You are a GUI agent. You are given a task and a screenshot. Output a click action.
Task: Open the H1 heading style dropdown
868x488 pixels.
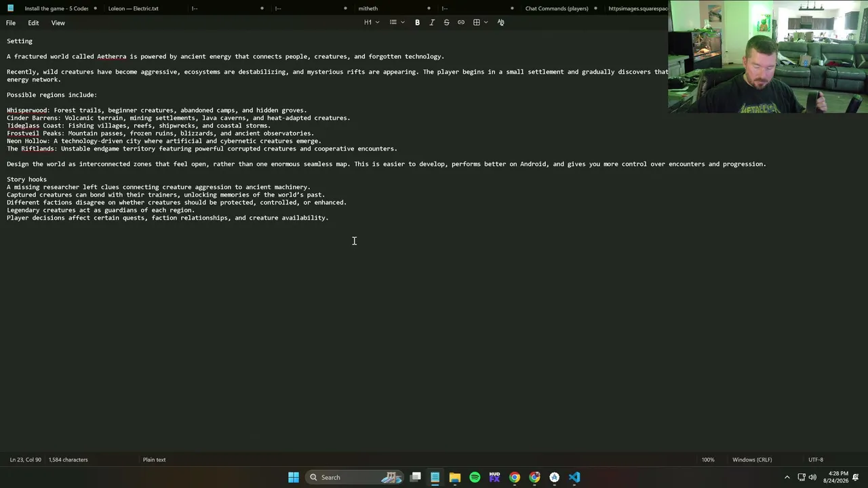pyautogui.click(x=372, y=22)
